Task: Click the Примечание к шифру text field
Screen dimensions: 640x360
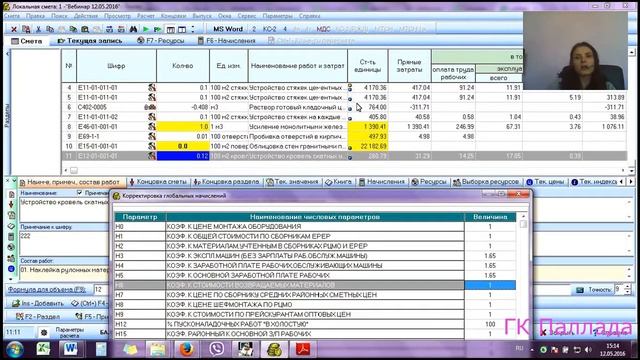Action: (64, 243)
